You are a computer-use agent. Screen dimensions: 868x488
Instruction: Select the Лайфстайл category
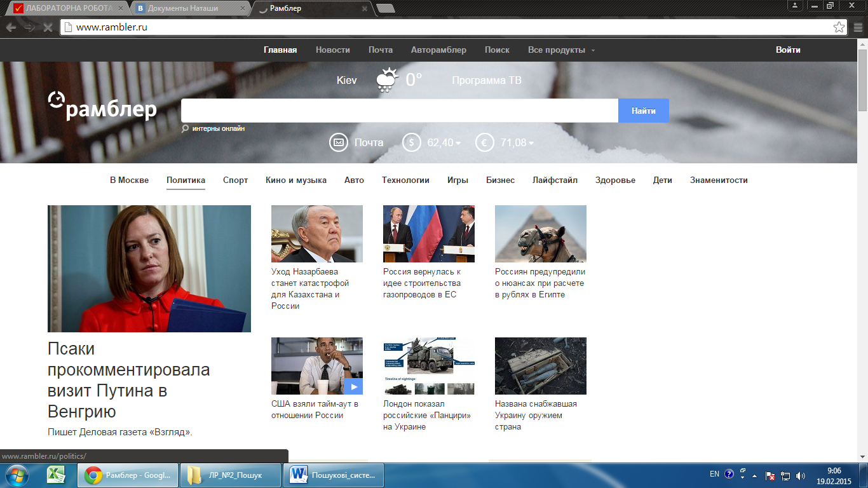555,180
